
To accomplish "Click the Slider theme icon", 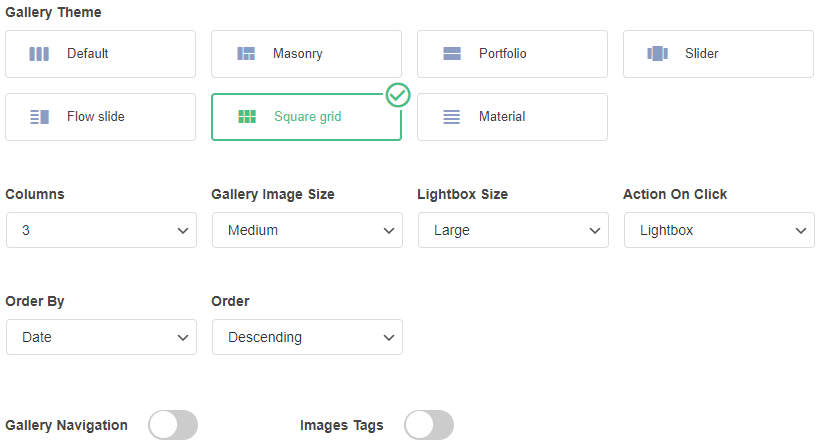I will coord(657,54).
